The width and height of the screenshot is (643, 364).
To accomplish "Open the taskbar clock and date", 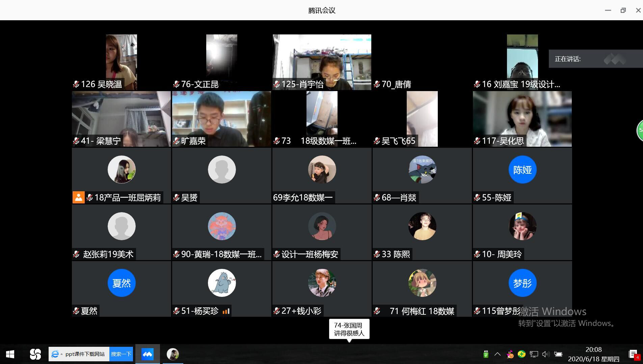I will [593, 354].
